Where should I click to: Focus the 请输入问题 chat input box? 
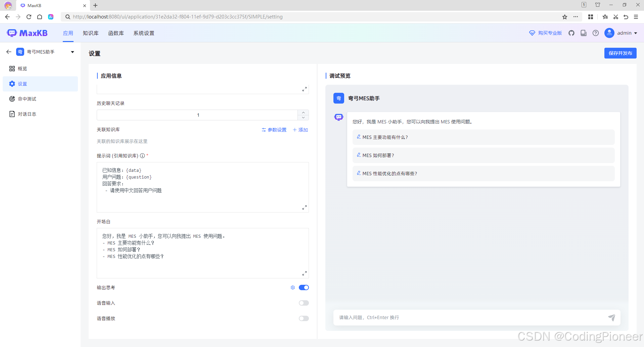click(x=470, y=317)
